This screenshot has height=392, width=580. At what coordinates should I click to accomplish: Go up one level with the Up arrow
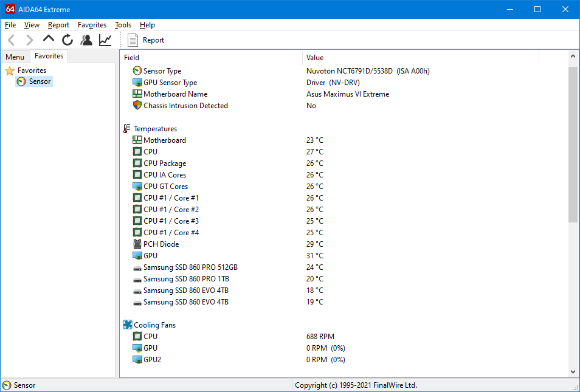[x=49, y=39]
